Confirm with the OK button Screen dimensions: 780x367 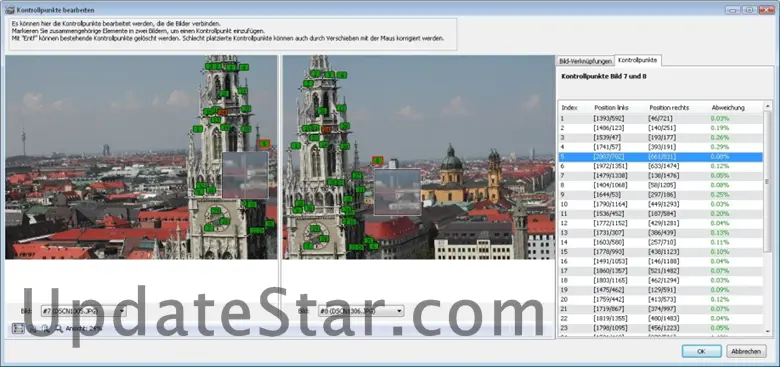pos(701,351)
